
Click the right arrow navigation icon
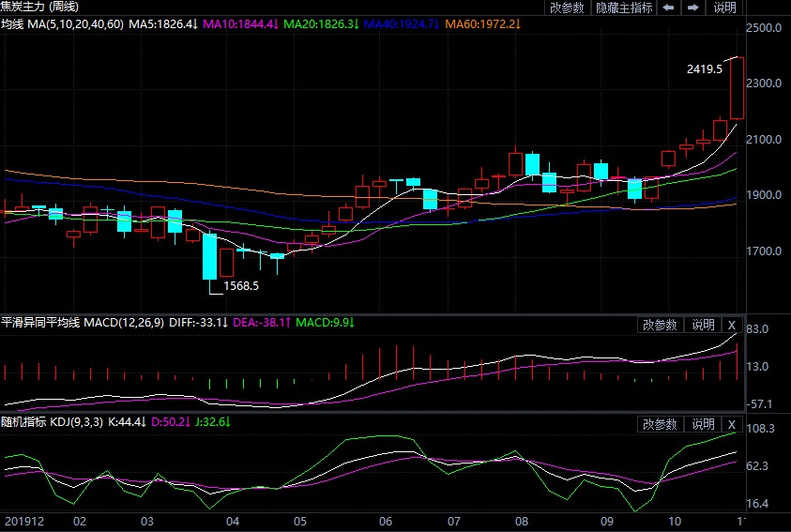pos(693,8)
